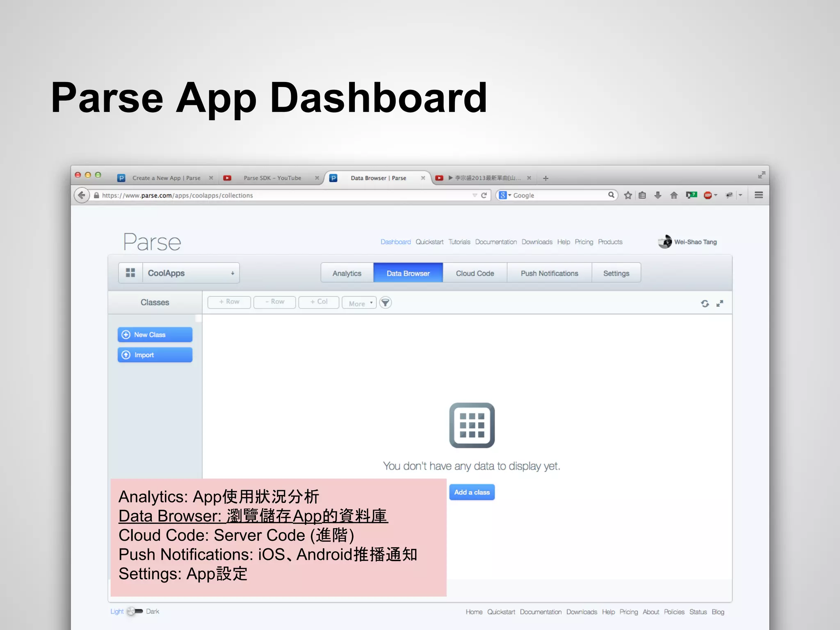Click the Add a class button
This screenshot has height=630, width=840.
tap(472, 492)
